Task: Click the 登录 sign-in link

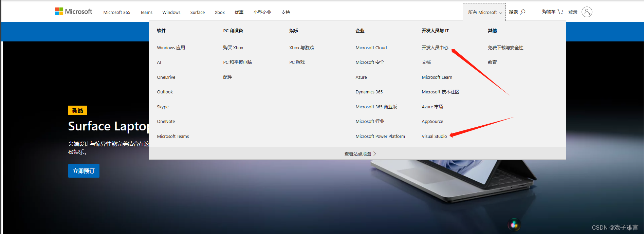Action: click(x=573, y=12)
